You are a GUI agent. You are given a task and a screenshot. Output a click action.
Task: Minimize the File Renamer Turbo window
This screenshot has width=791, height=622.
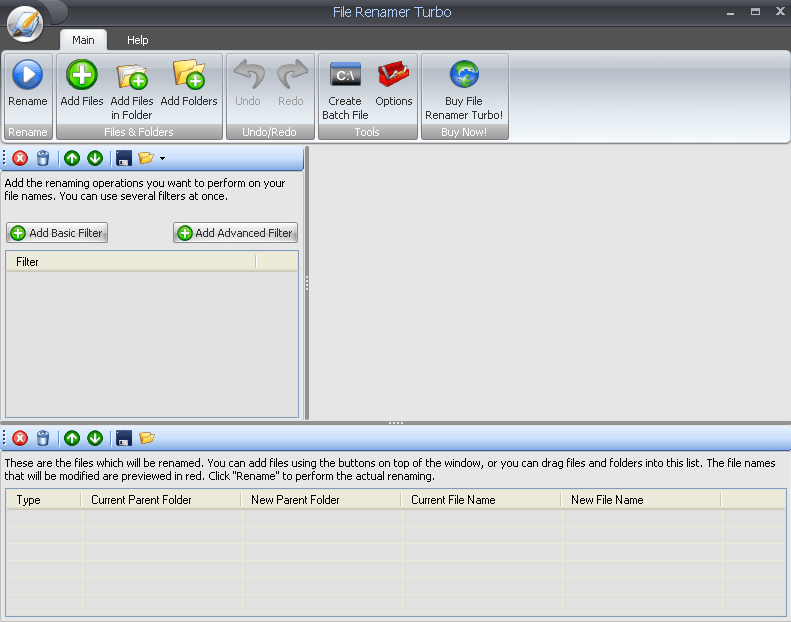[730, 12]
